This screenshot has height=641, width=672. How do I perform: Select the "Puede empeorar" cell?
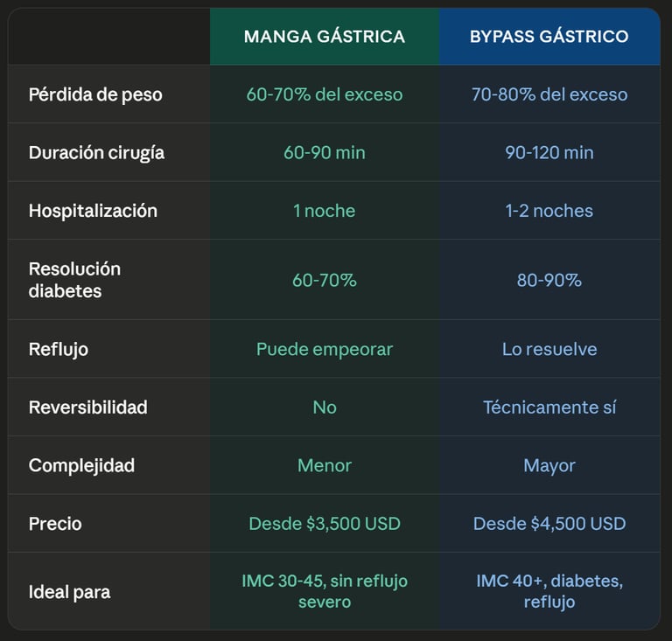tap(325, 349)
